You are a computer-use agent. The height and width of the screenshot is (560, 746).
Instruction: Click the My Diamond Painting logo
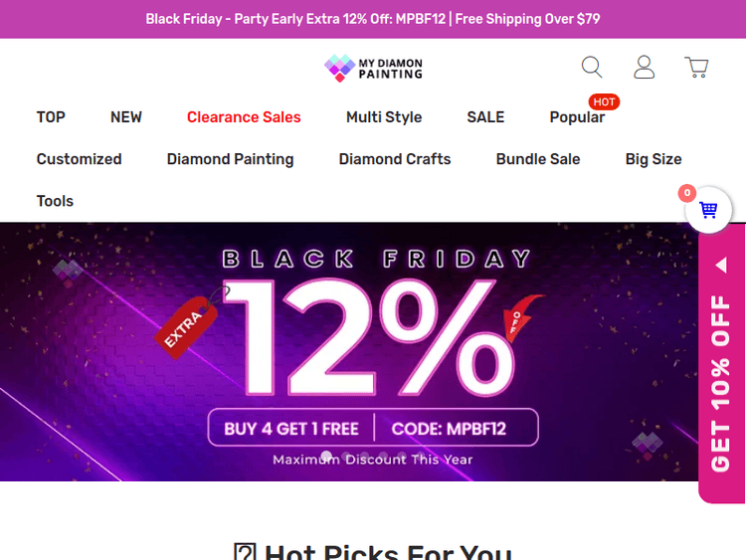click(x=373, y=68)
